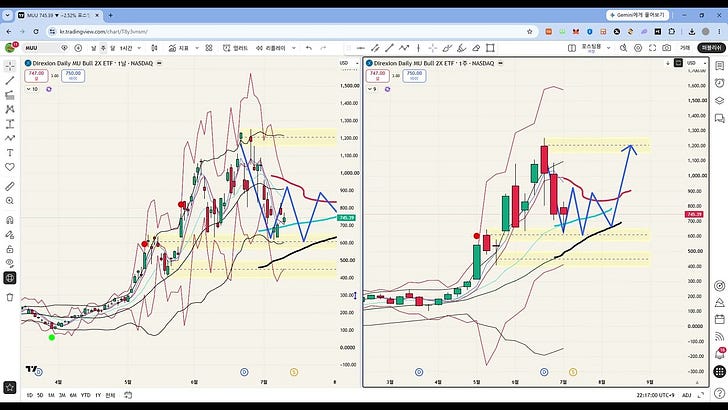Viewport: 728px width, 410px height.
Task: Open the candlestick chart type selector
Action: [155, 48]
